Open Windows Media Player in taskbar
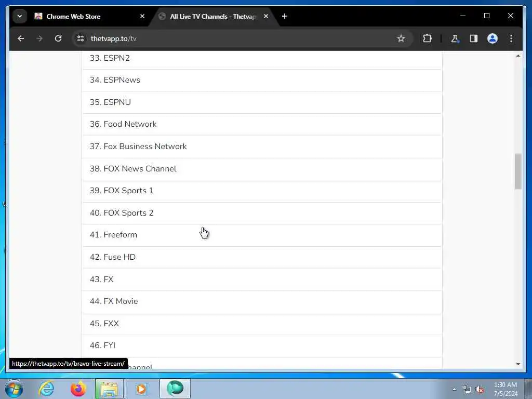This screenshot has width=532, height=399. pos(142,389)
